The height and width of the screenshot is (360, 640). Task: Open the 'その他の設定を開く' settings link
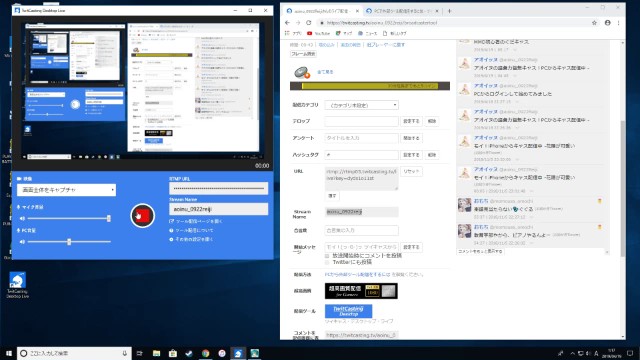tap(191, 239)
